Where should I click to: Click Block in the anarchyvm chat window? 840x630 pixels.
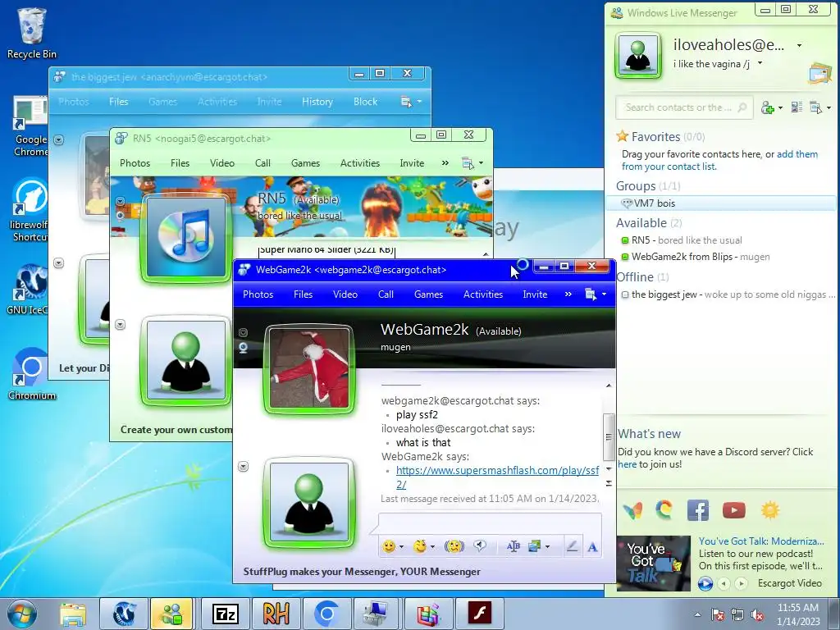[x=365, y=101]
